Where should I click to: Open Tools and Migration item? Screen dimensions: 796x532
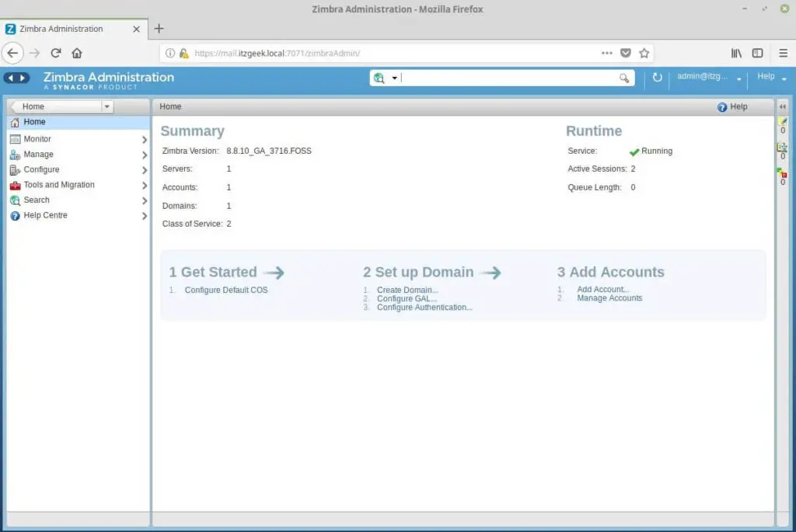pos(59,185)
